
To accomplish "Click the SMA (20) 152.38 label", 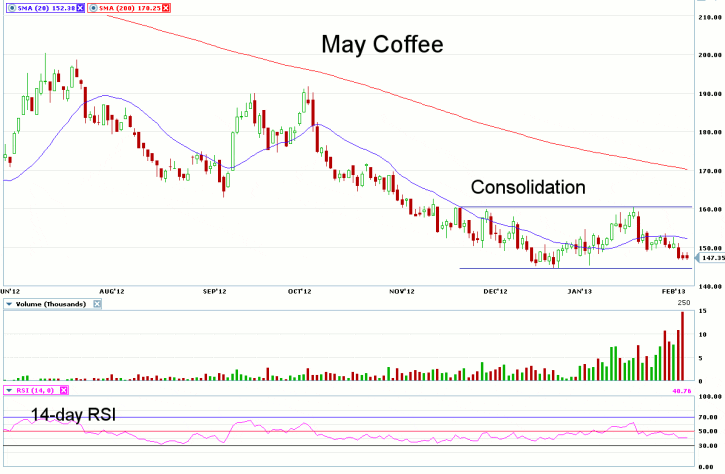I will (43, 6).
